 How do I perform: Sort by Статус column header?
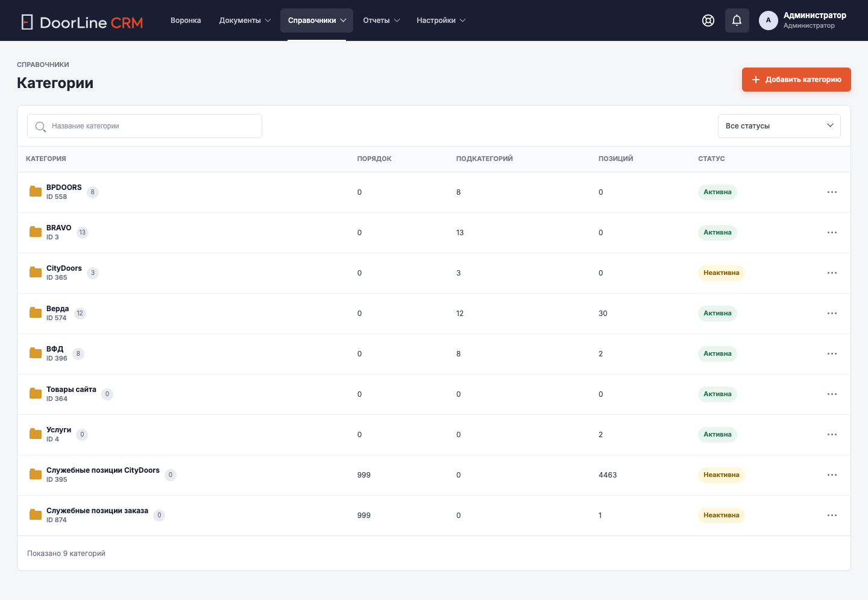point(711,159)
